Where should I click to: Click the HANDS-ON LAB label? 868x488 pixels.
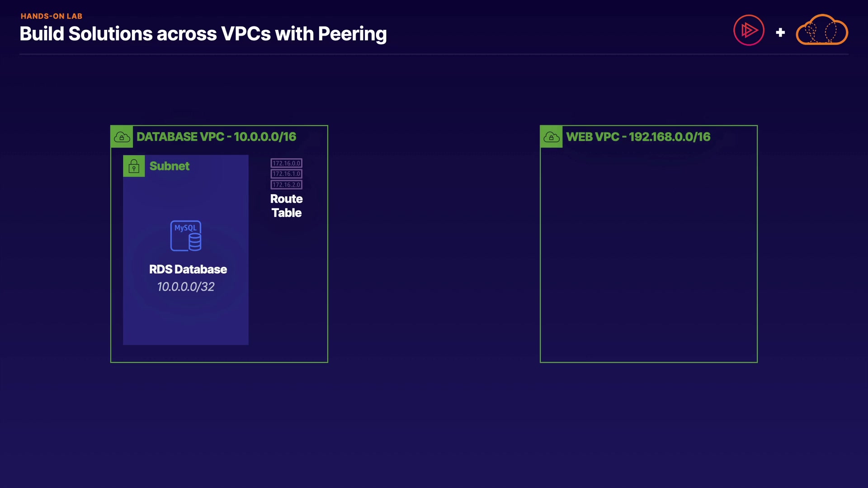coord(52,16)
